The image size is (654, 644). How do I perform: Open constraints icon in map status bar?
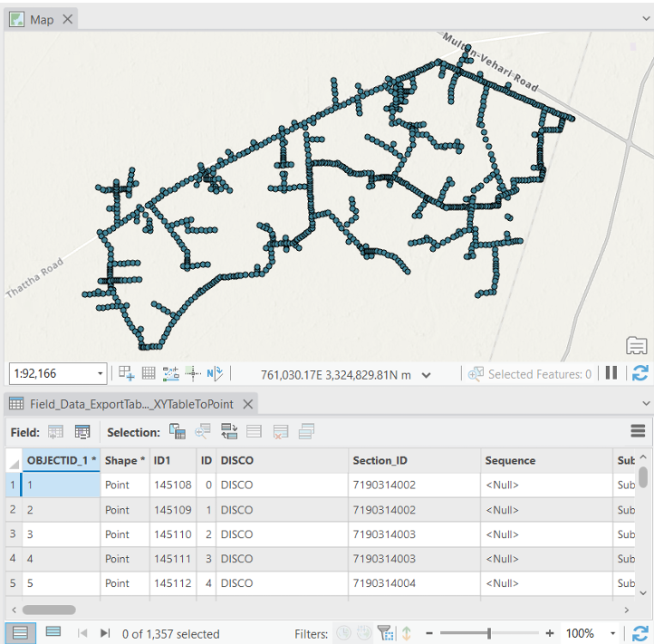pyautogui.click(x=170, y=373)
